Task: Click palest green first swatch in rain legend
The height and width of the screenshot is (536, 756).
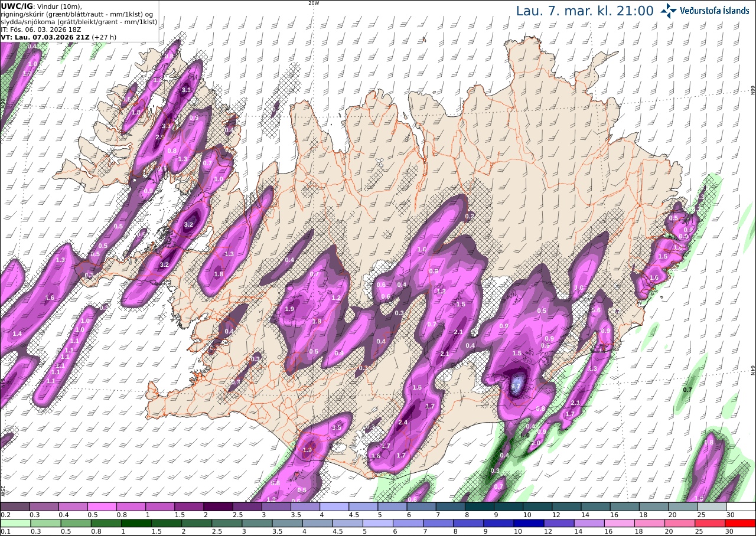Action: pyautogui.click(x=15, y=523)
